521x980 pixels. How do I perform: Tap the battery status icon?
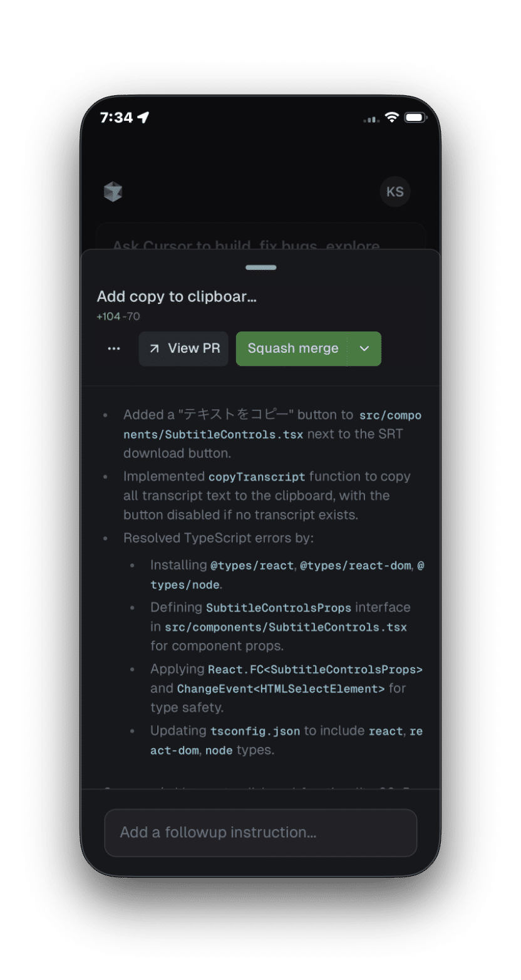point(415,118)
